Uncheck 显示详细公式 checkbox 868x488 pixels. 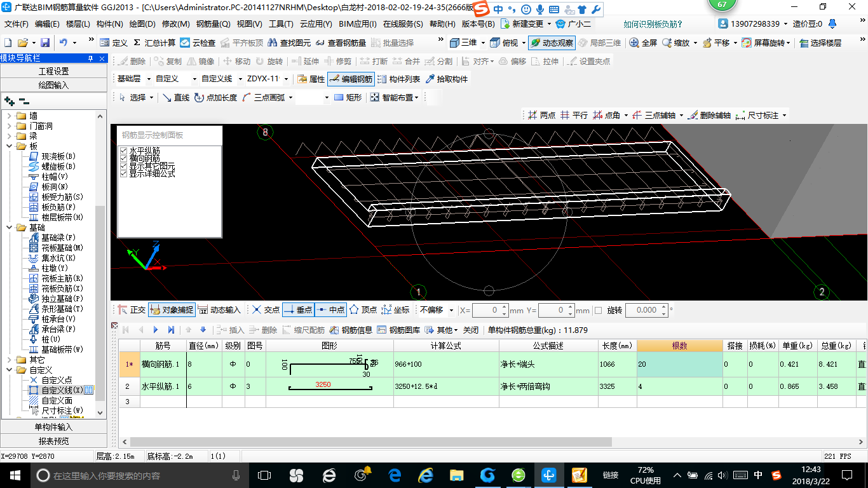124,173
